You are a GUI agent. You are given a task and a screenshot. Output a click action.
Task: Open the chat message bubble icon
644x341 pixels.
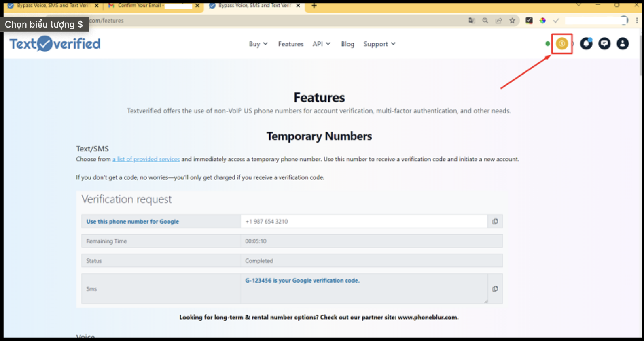tap(604, 44)
